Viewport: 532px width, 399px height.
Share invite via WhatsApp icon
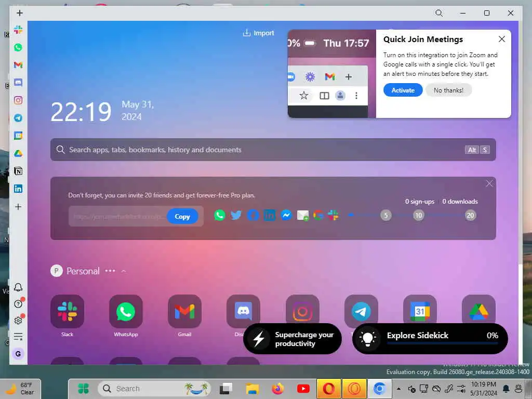click(220, 215)
